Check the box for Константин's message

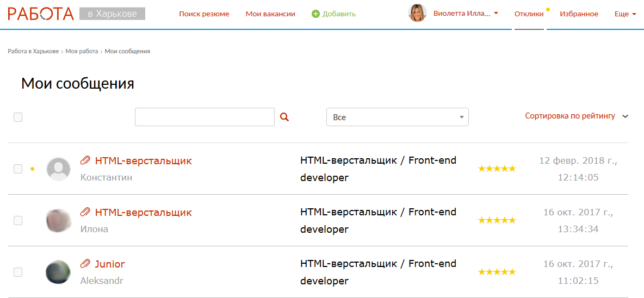(18, 169)
